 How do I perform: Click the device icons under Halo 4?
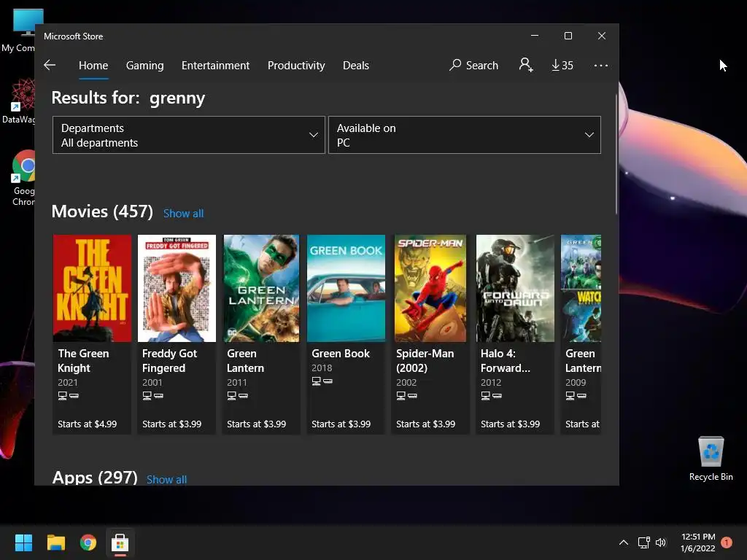tap(491, 395)
